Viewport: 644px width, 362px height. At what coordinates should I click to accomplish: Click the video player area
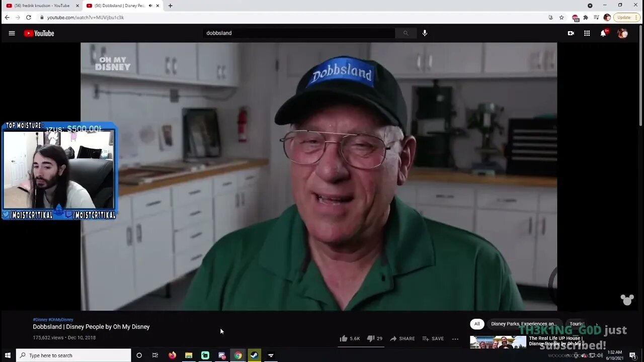click(318, 176)
